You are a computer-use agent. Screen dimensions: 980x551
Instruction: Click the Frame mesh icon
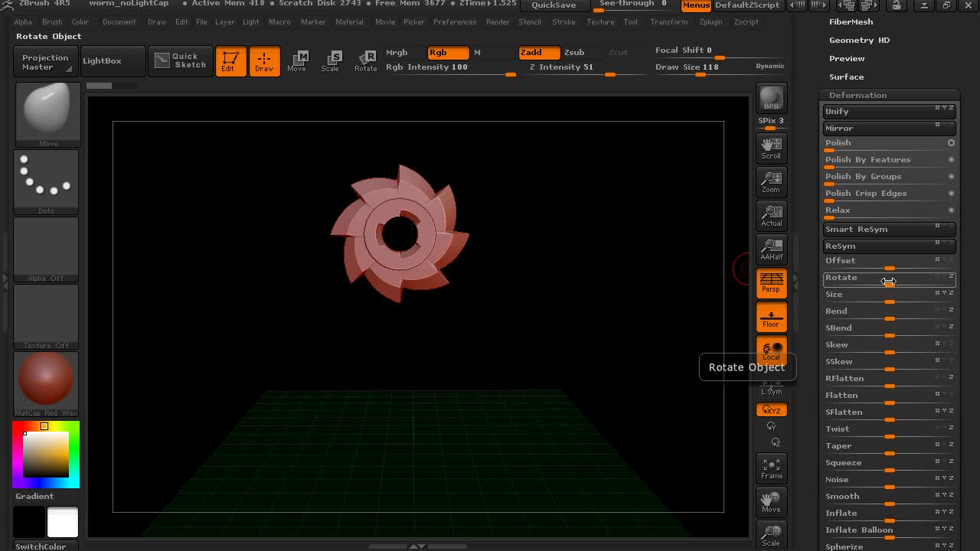coord(771,468)
